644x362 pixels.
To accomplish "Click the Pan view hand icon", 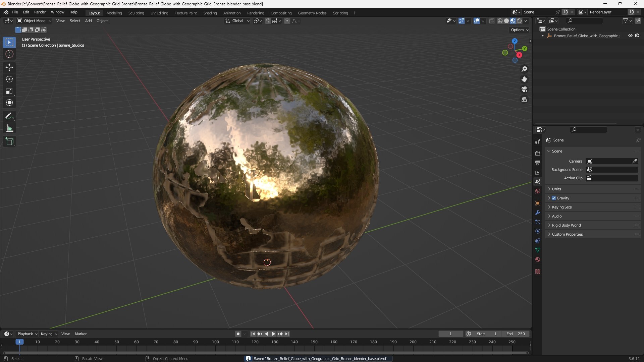I will (524, 79).
